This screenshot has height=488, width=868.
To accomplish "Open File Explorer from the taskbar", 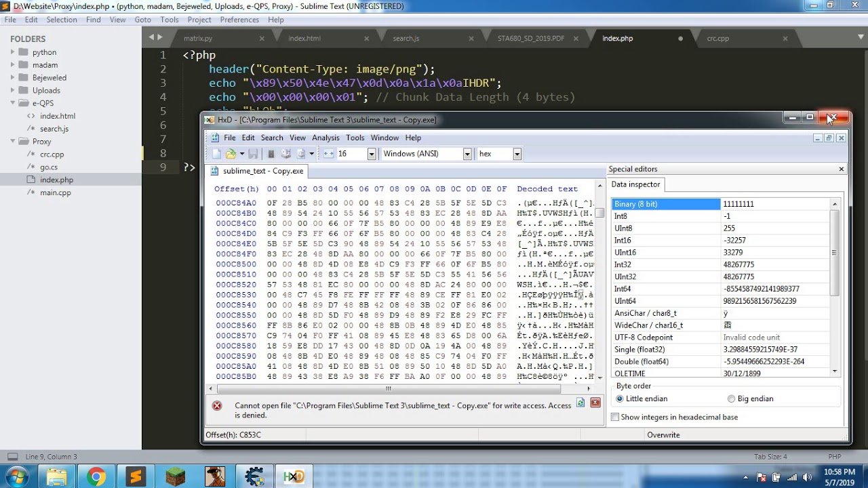I will click(x=57, y=476).
